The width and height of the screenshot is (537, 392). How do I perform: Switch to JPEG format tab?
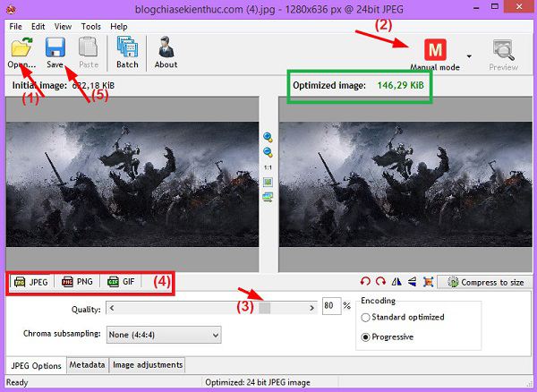(x=31, y=282)
